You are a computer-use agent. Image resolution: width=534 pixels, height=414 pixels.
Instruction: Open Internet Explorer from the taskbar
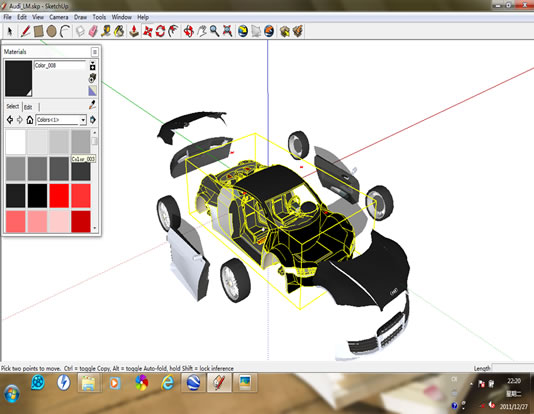167,383
